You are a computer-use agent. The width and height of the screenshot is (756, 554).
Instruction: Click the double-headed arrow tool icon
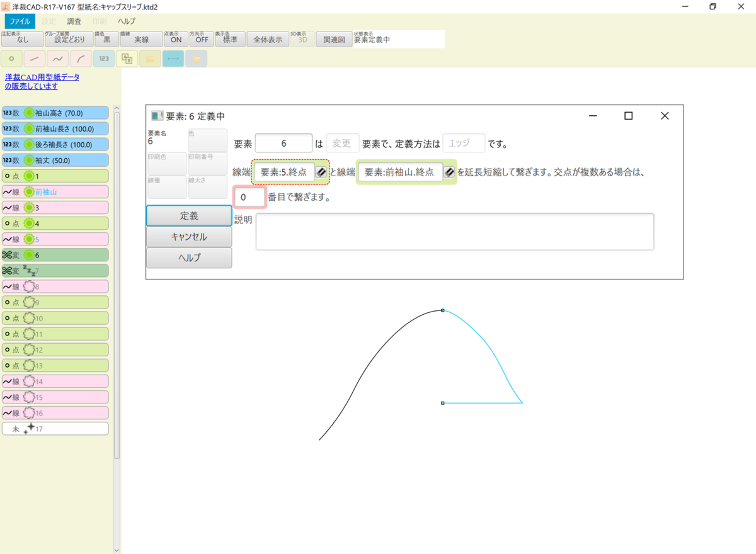point(173,58)
